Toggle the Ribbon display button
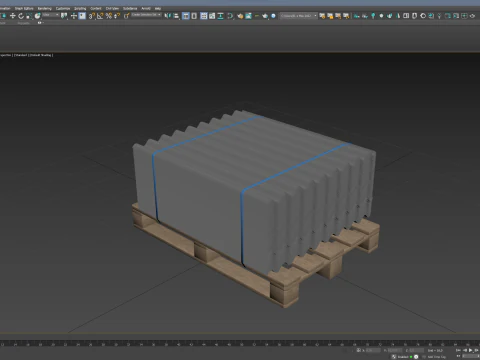Image resolution: width=480 pixels, height=360 pixels. (x=203, y=16)
